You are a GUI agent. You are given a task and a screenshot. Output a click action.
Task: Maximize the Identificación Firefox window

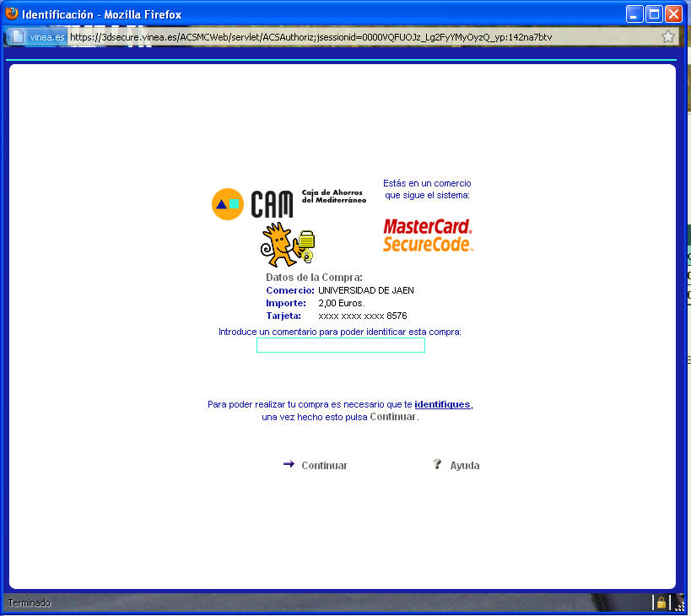pyautogui.click(x=654, y=14)
